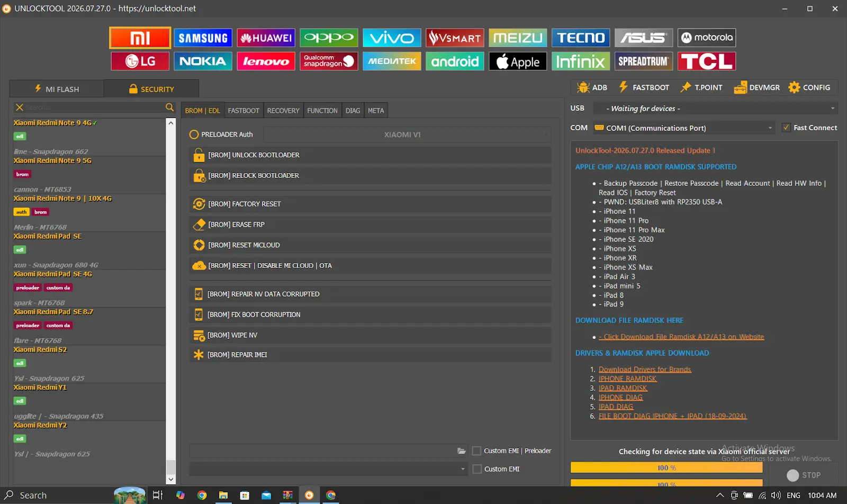Run [BROM] REPAIR IMEI

370,355
